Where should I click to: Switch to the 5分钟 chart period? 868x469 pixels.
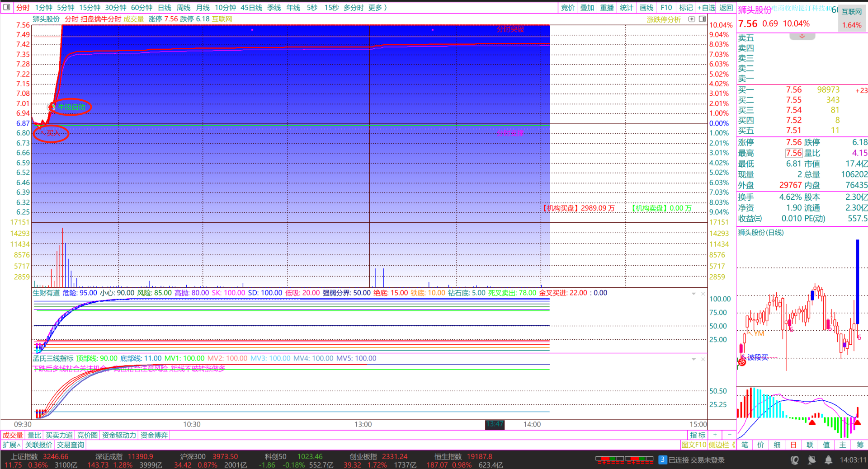pos(66,8)
